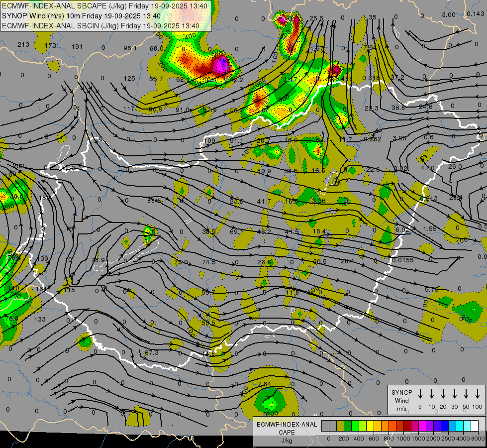487x448 pixels.
Task: Click the '6000' tick label on color bar
Action: pyautogui.click(x=478, y=439)
